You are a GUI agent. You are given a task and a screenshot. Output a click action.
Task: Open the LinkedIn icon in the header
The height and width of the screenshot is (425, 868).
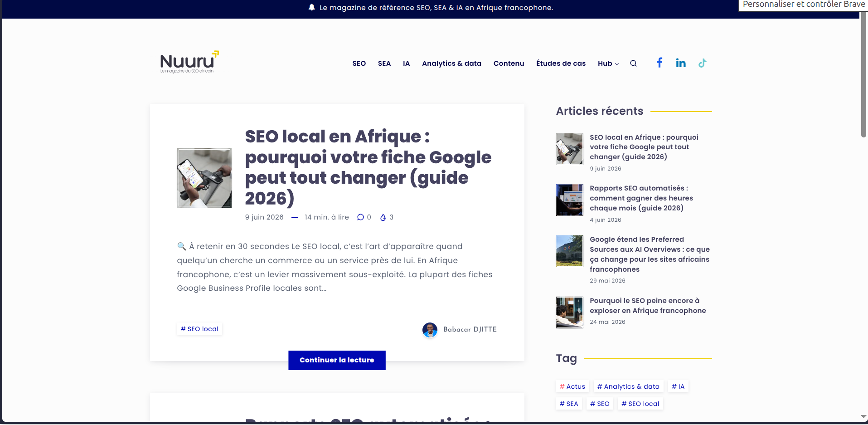[x=681, y=63]
